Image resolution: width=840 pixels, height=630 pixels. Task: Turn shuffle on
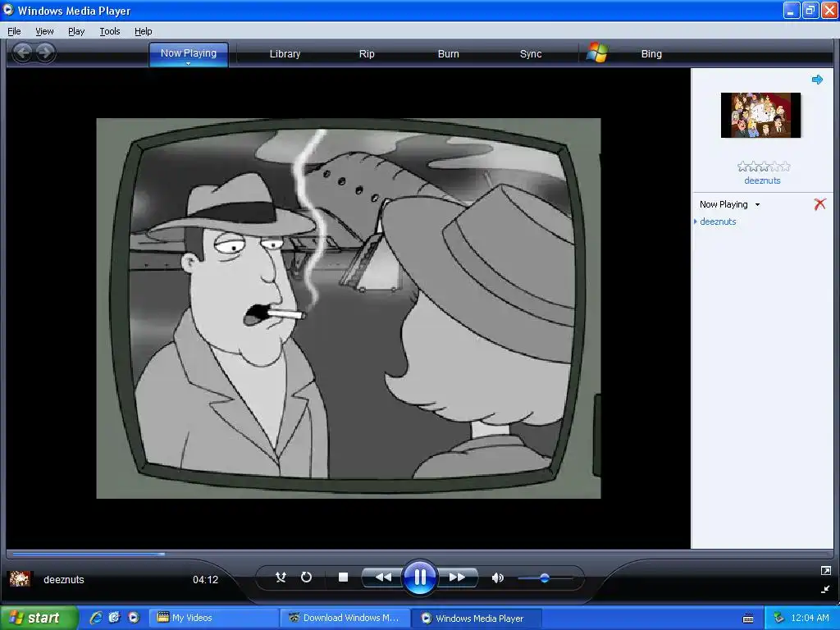point(281,577)
